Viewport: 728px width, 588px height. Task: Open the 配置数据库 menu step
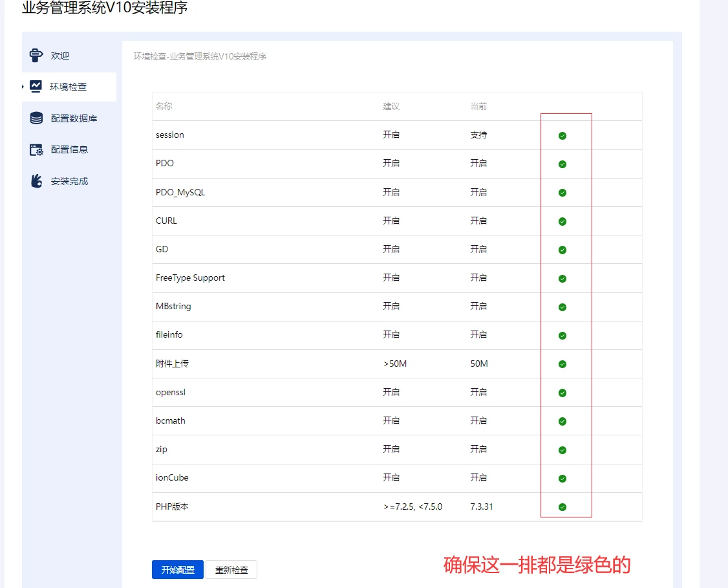[74, 118]
